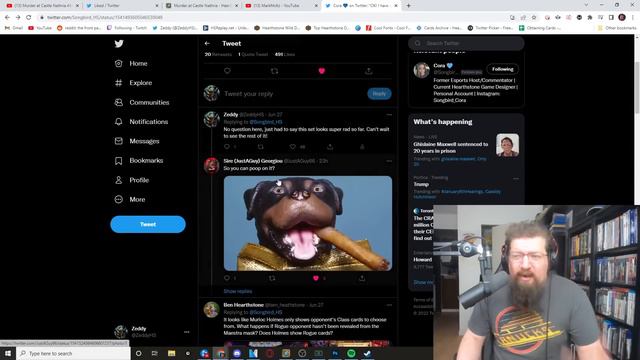640x360 pixels.
Task: Click the share icon under Zeddy's reply
Action: pos(330,147)
